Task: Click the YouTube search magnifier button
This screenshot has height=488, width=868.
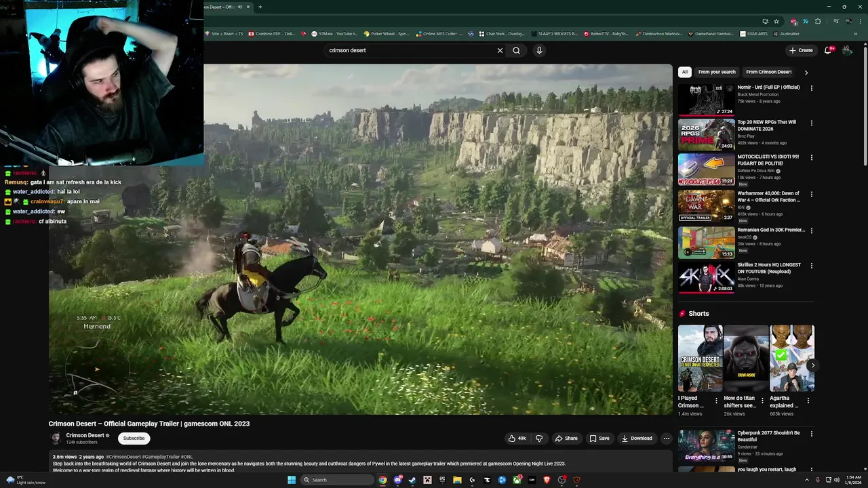Action: 516,50
